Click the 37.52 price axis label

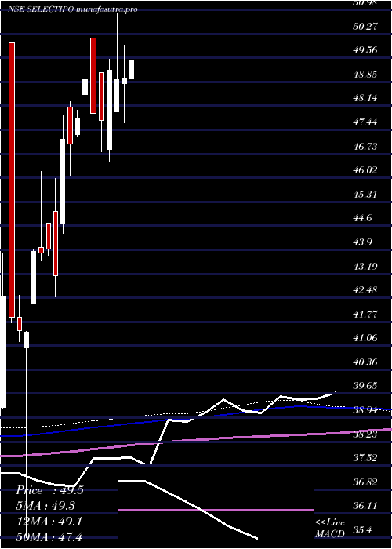(365, 458)
